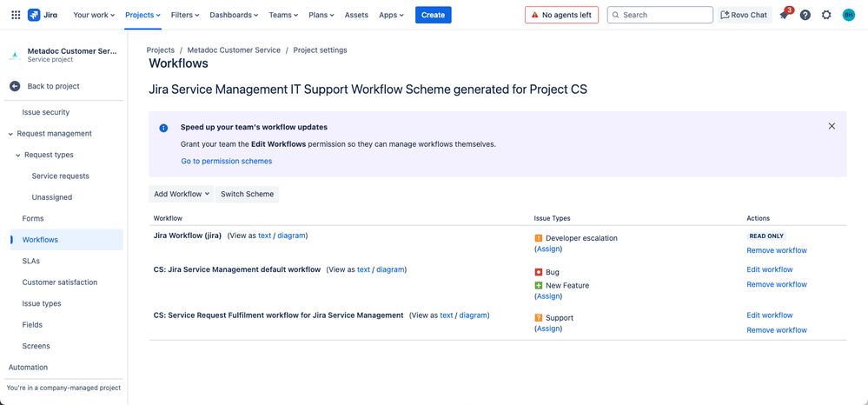Click the search magnifier icon

point(615,15)
